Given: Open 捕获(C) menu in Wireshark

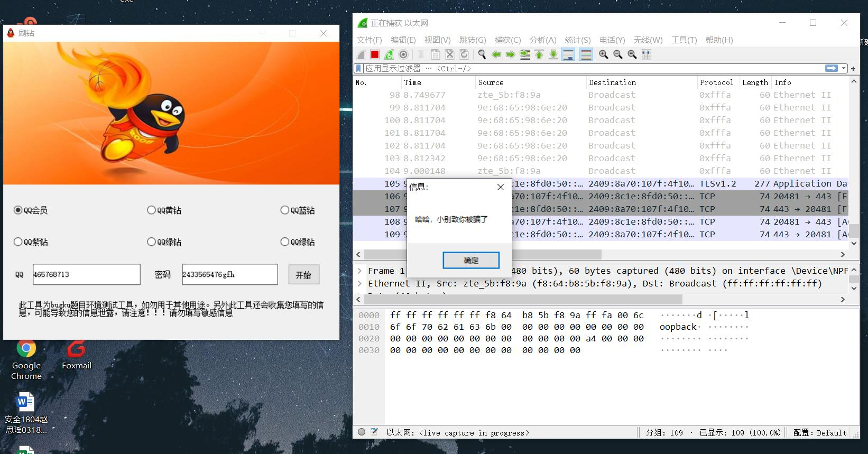Looking at the screenshot, I should [x=507, y=40].
